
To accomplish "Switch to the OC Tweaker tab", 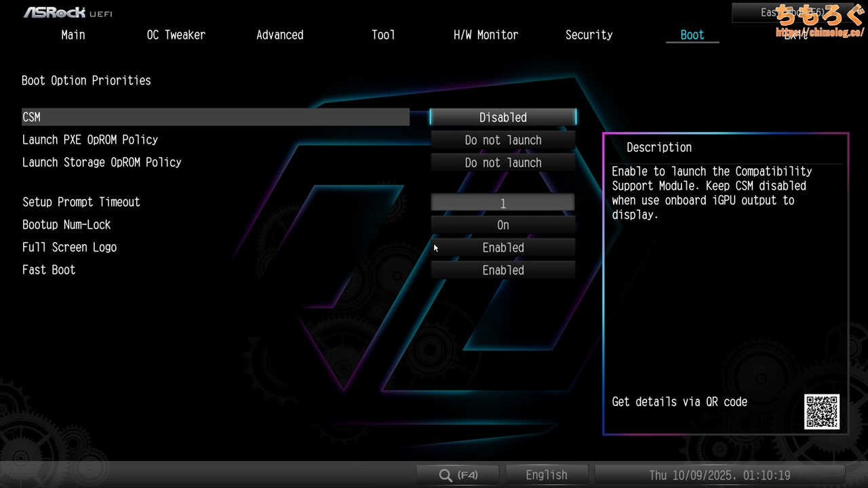I will tap(176, 35).
